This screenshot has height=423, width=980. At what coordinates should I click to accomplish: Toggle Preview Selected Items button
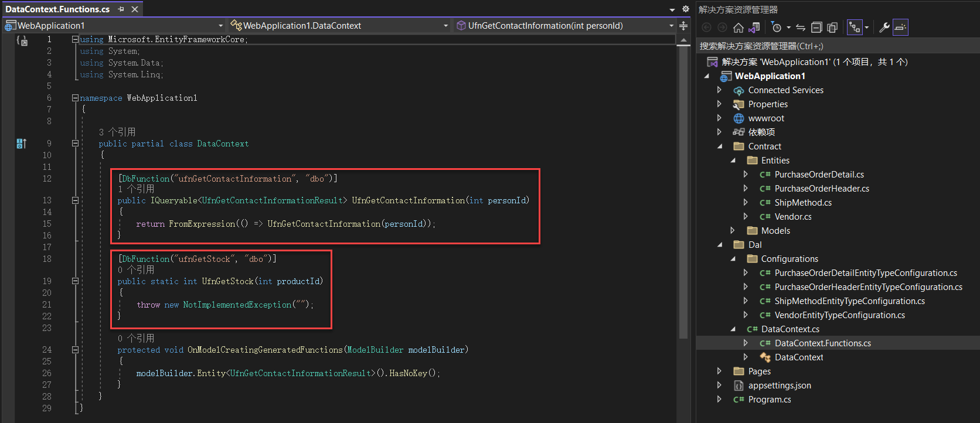coord(900,28)
